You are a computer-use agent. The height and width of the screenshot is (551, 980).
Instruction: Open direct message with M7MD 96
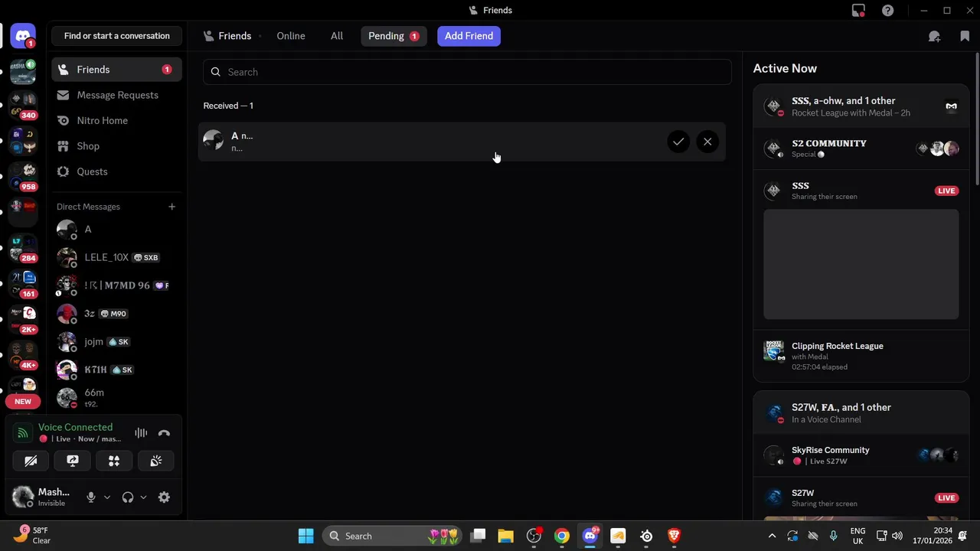tap(117, 285)
